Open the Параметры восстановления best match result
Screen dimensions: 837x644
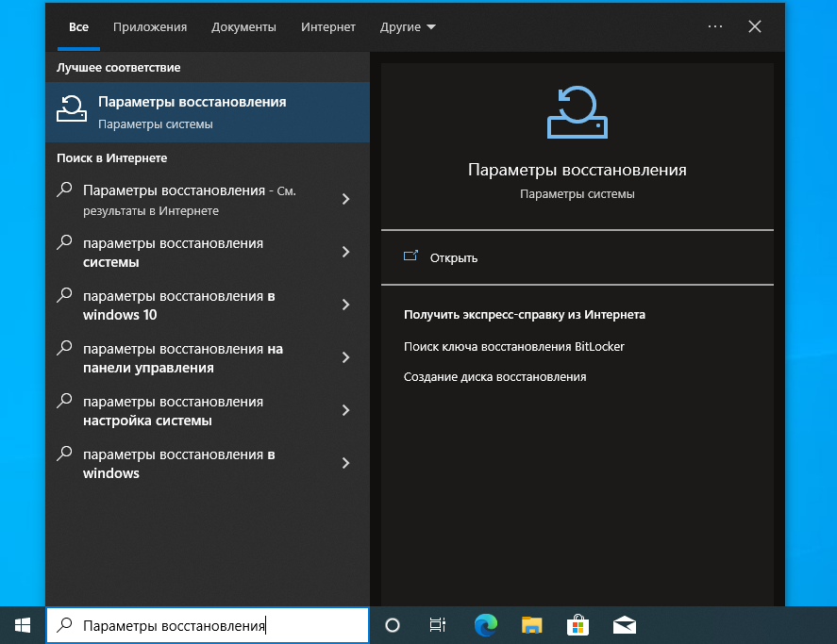(x=208, y=112)
